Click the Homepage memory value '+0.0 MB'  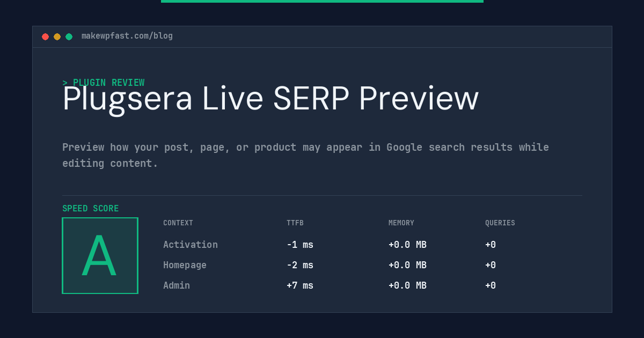point(407,265)
